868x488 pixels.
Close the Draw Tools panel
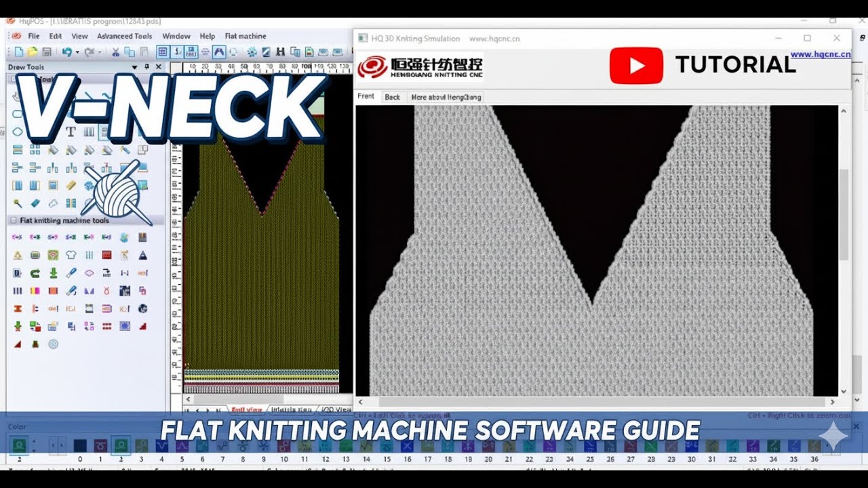pyautogui.click(x=159, y=67)
